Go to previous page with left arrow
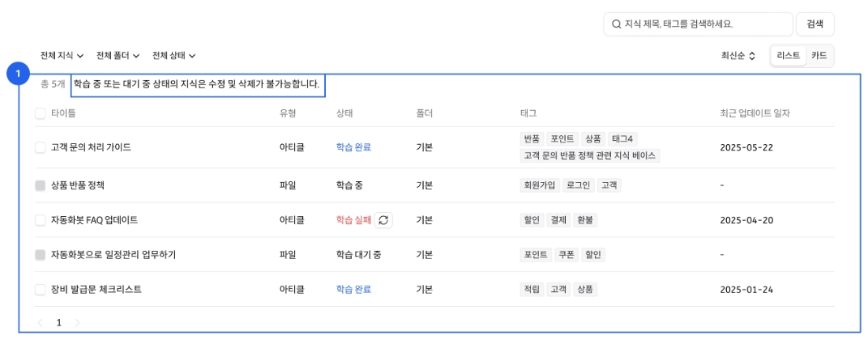The image size is (868, 340). (40, 323)
